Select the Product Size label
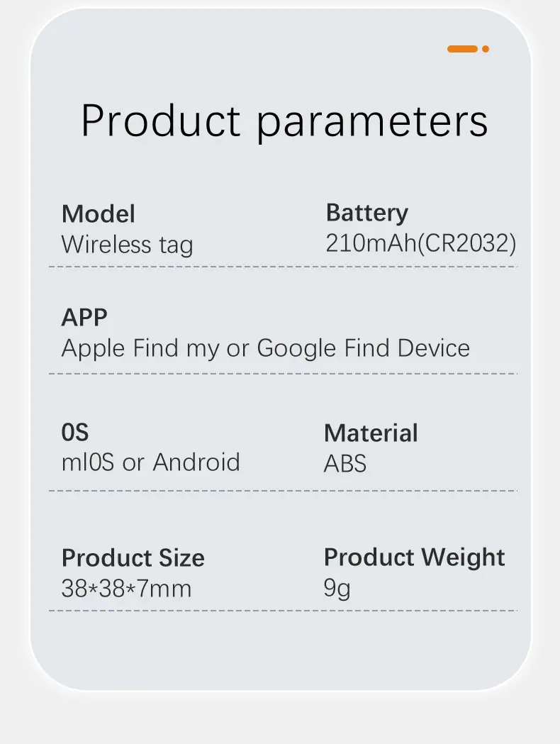Image resolution: width=560 pixels, height=744 pixels. pyautogui.click(x=133, y=558)
